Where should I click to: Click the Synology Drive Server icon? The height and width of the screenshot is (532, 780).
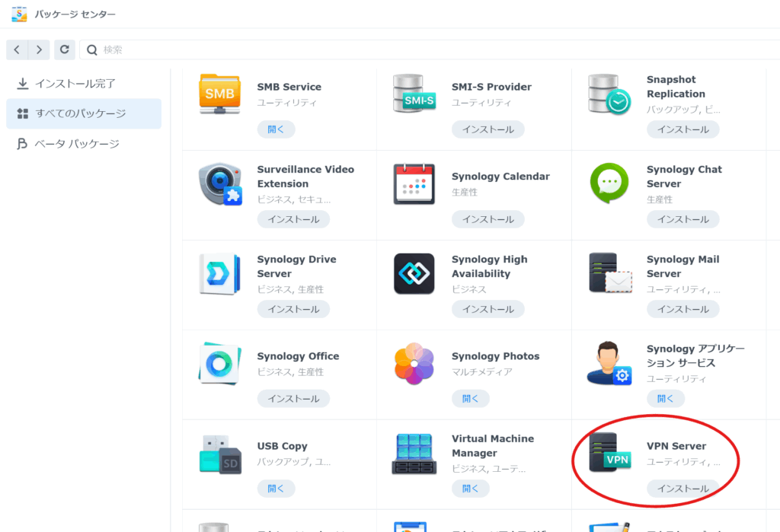point(219,273)
